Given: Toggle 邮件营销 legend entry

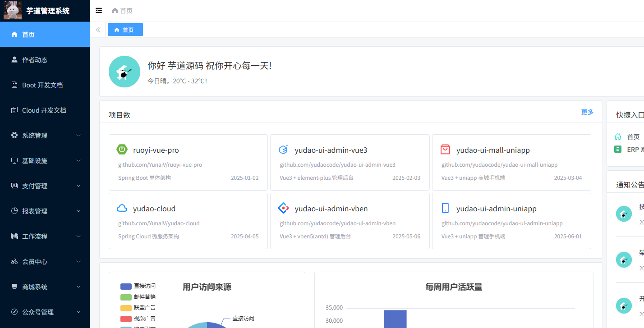Looking at the screenshot, I should point(138,297).
